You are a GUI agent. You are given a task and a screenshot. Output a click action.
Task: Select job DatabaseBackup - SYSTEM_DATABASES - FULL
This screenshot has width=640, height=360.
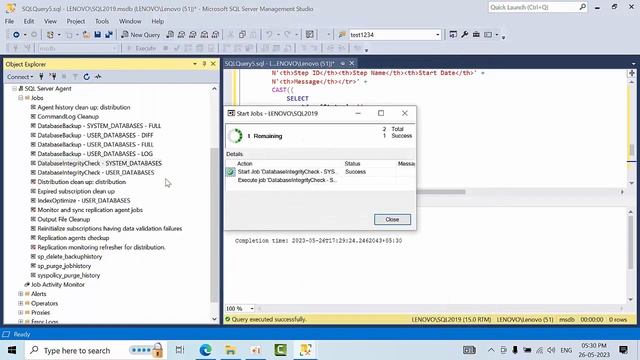pos(99,126)
